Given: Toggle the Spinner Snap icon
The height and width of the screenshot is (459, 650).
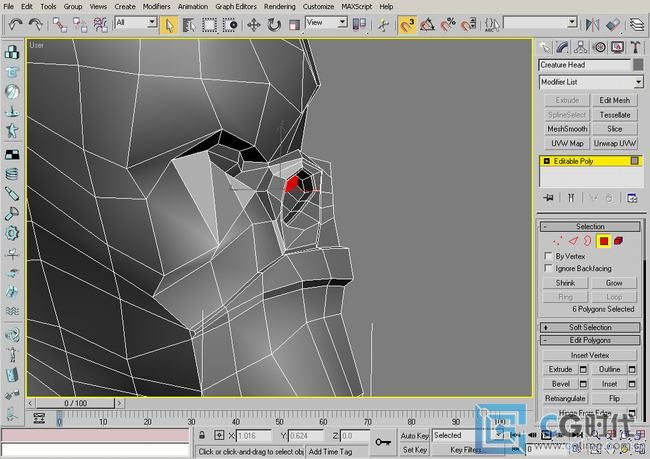Looking at the screenshot, I should click(x=468, y=25).
